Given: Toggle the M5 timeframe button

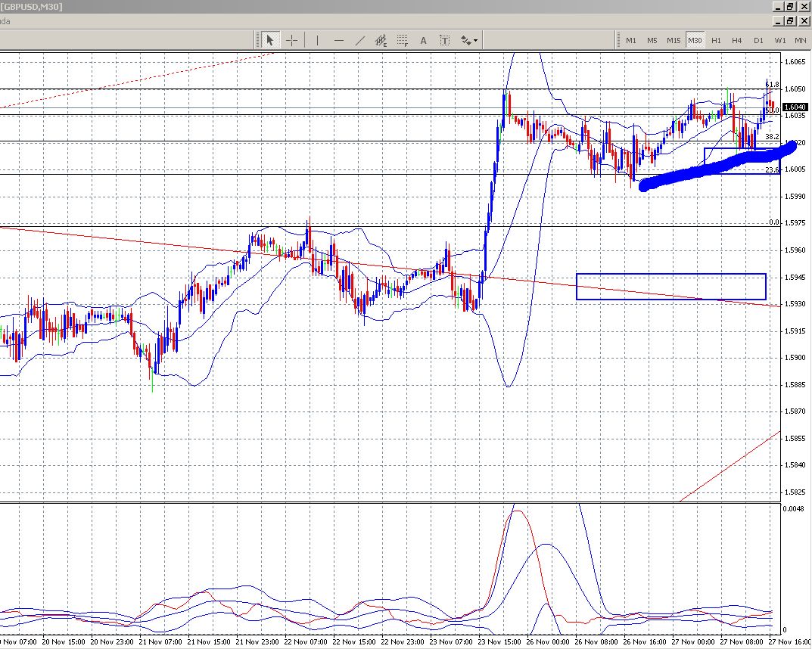Looking at the screenshot, I should tap(652, 40).
